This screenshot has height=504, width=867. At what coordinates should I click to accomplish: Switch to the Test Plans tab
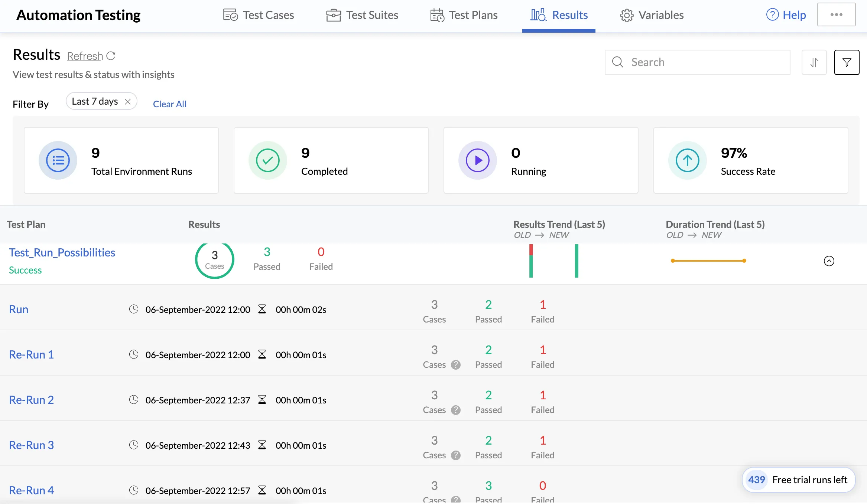click(464, 15)
